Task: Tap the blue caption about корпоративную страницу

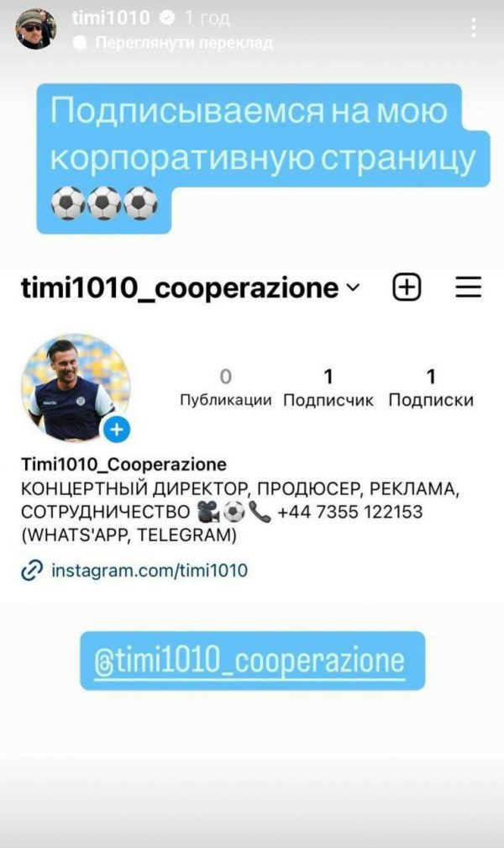Action: point(264,159)
